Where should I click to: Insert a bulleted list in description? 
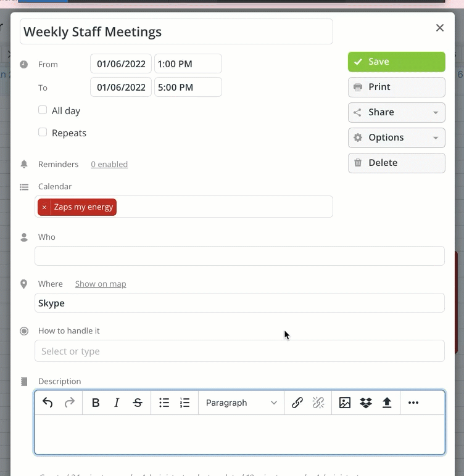[x=164, y=403]
